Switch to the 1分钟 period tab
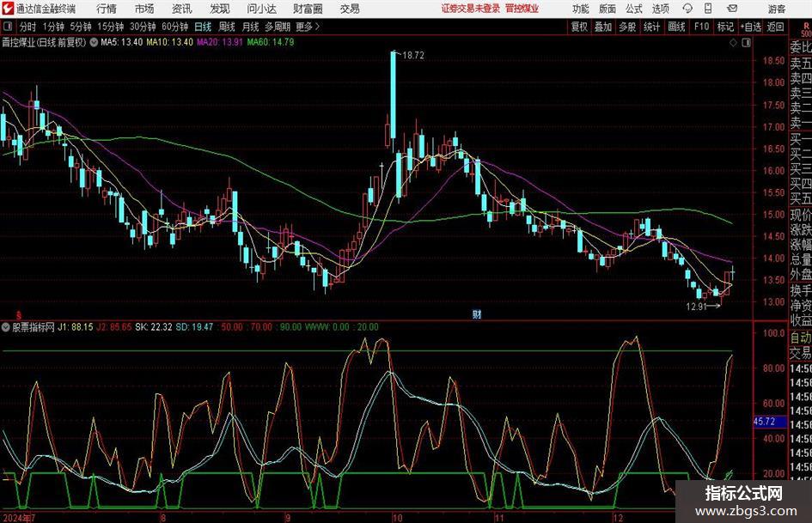The image size is (812, 523). (x=52, y=27)
